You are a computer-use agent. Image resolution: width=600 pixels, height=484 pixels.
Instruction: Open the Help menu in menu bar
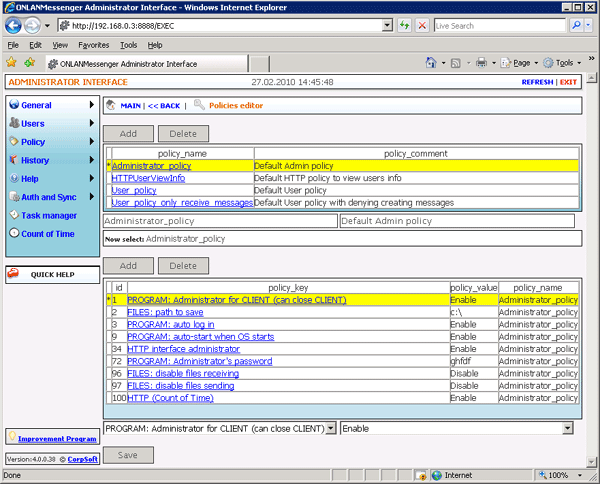point(155,45)
